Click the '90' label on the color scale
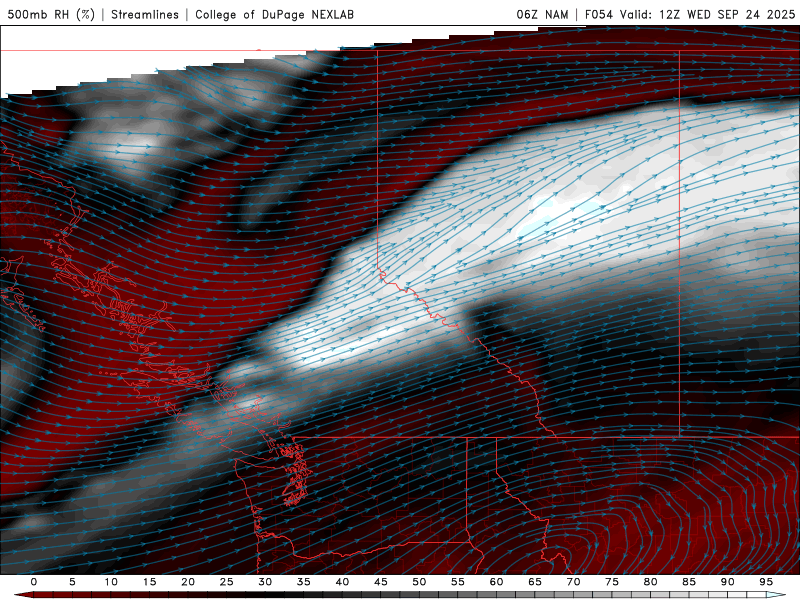800x600 pixels. [728, 582]
